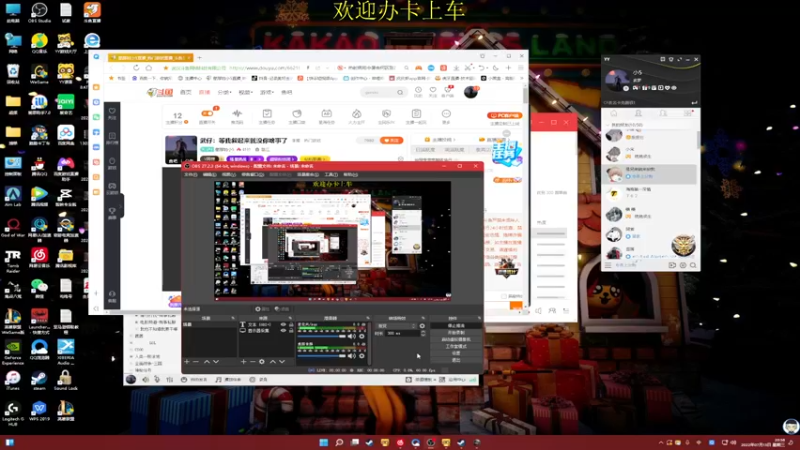
Task: Open the Aim Lab desktop icon
Action: 13,196
